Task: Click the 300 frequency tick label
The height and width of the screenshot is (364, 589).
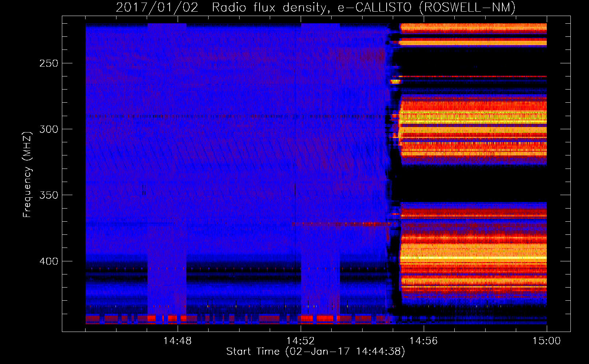Action: click(x=49, y=129)
